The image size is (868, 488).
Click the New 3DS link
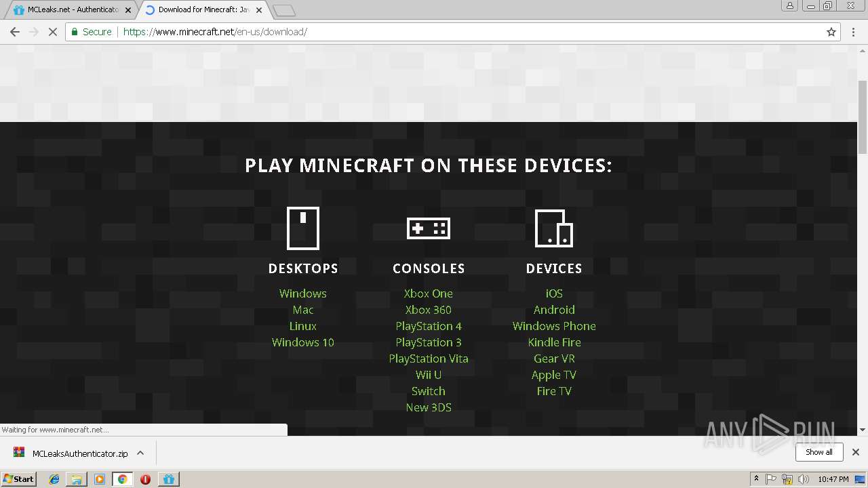pyautogui.click(x=429, y=407)
